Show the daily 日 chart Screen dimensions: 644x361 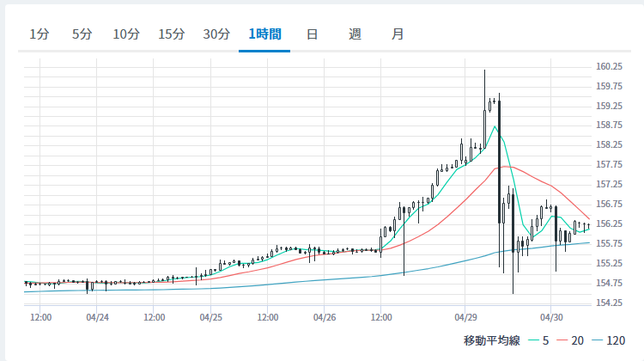[x=313, y=34]
